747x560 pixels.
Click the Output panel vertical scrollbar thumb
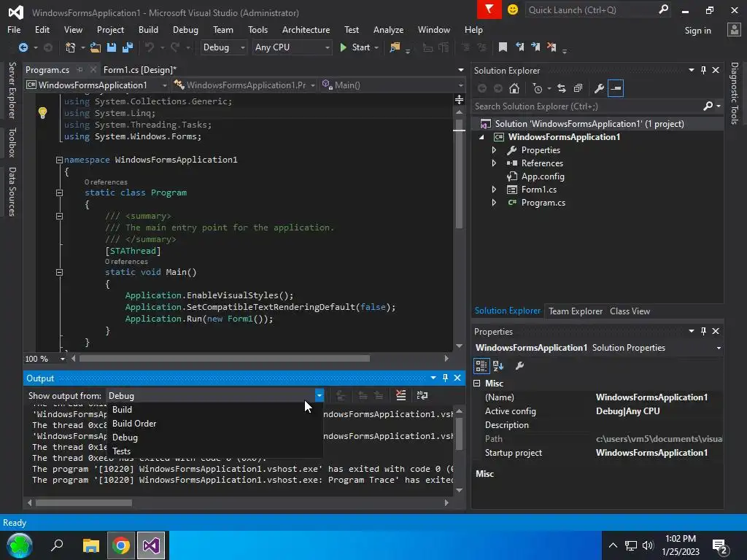(460, 433)
